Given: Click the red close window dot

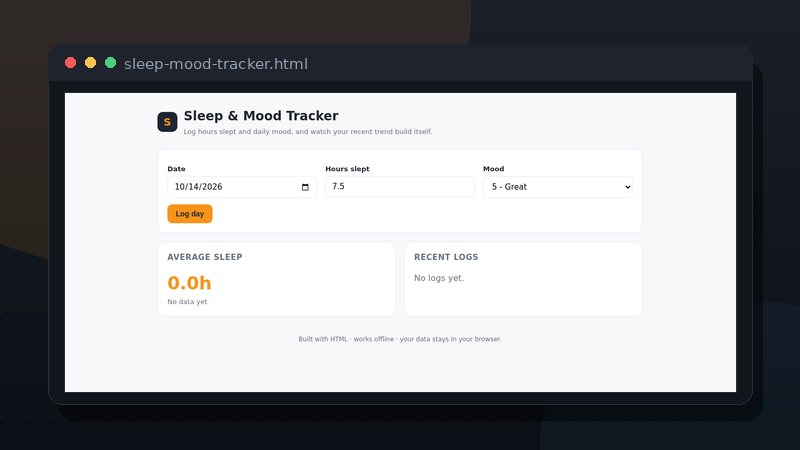Looking at the screenshot, I should coord(70,63).
